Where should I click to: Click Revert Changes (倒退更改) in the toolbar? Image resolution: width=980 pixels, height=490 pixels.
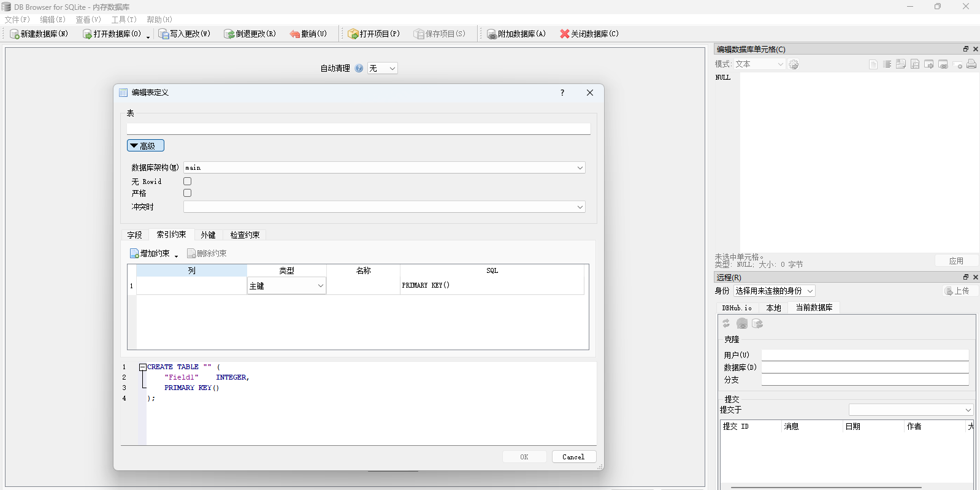250,34
